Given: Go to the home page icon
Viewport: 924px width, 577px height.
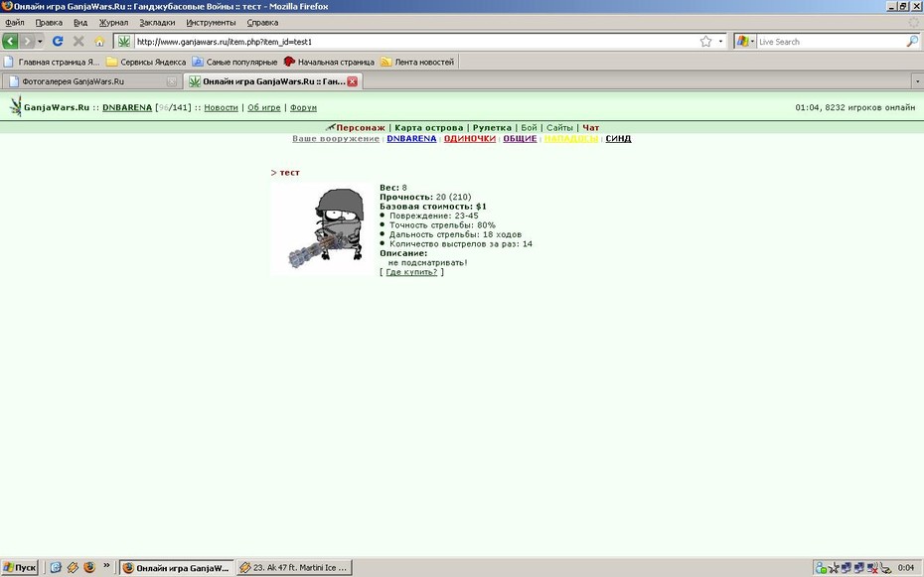Looking at the screenshot, I should pyautogui.click(x=99, y=42).
